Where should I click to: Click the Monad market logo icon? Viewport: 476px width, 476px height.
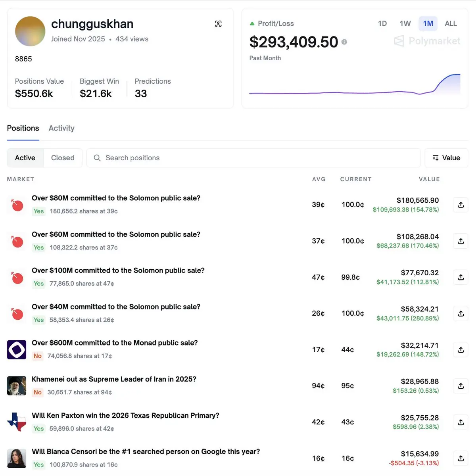(17, 350)
